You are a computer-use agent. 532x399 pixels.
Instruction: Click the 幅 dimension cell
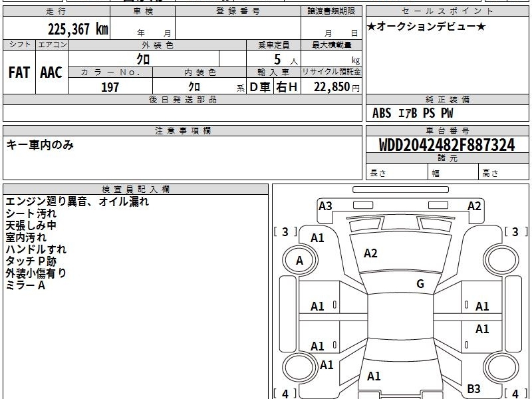[454, 172]
